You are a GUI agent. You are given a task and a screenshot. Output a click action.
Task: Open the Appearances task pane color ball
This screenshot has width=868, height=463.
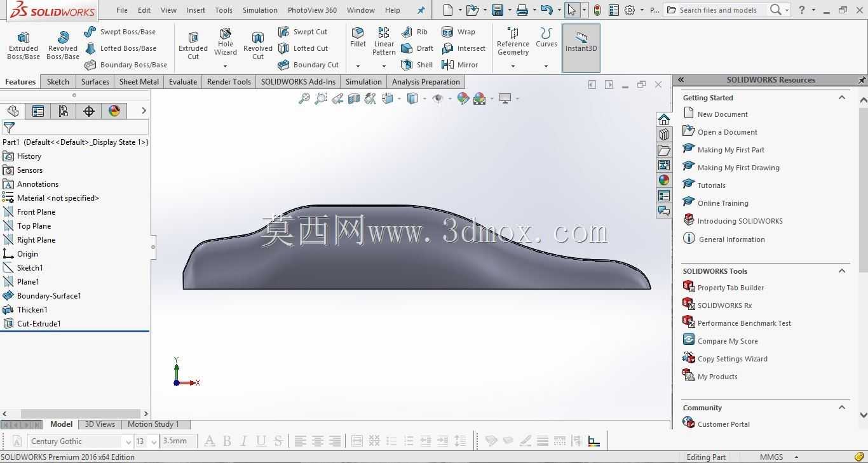point(664,180)
